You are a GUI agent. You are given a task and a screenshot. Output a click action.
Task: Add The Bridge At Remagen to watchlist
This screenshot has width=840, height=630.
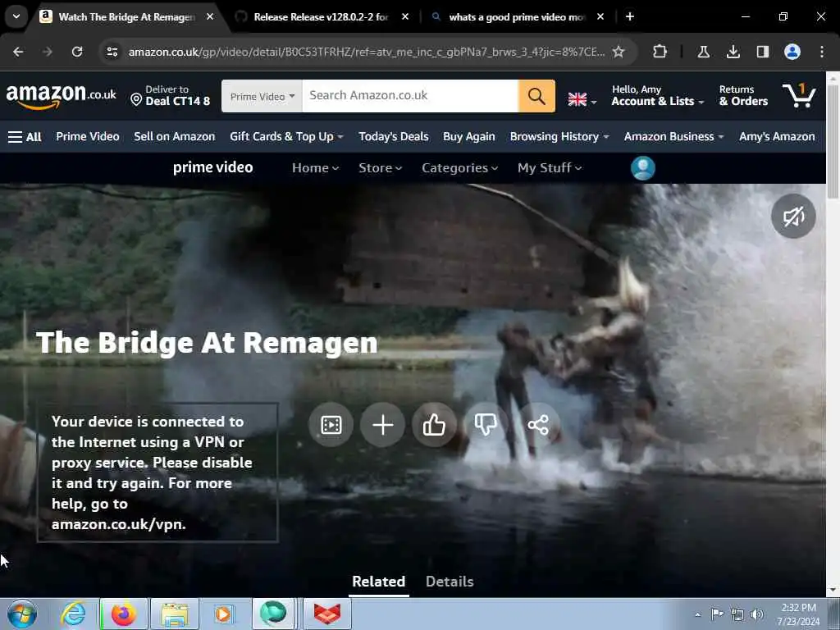[x=382, y=425]
